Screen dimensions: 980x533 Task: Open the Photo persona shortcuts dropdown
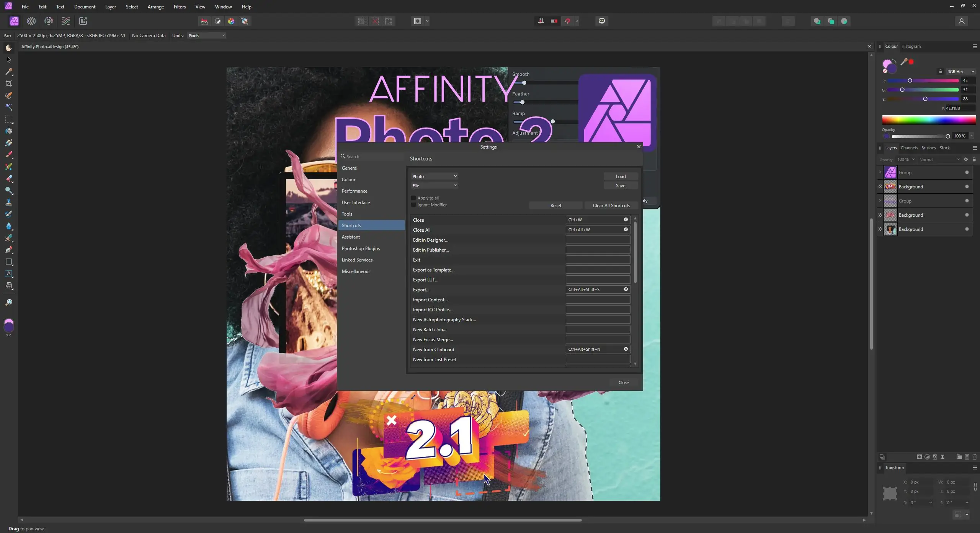(x=434, y=176)
